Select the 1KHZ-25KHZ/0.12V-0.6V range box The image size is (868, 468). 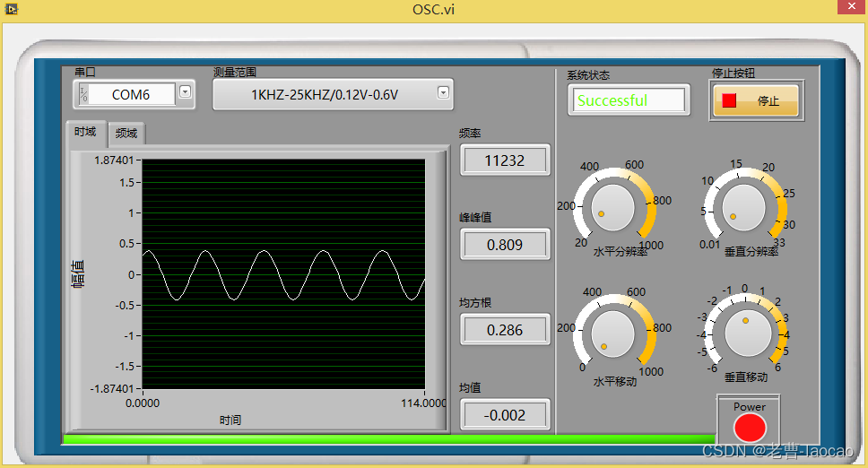click(x=333, y=95)
